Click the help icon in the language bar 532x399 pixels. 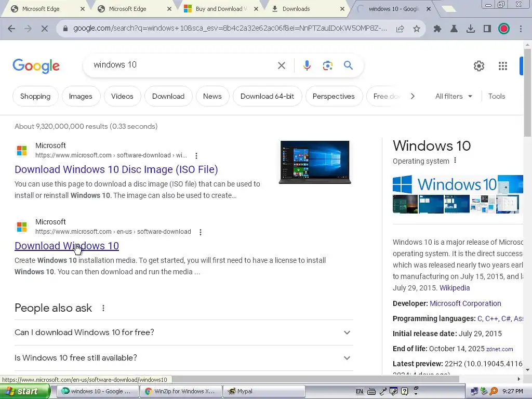click(x=404, y=392)
